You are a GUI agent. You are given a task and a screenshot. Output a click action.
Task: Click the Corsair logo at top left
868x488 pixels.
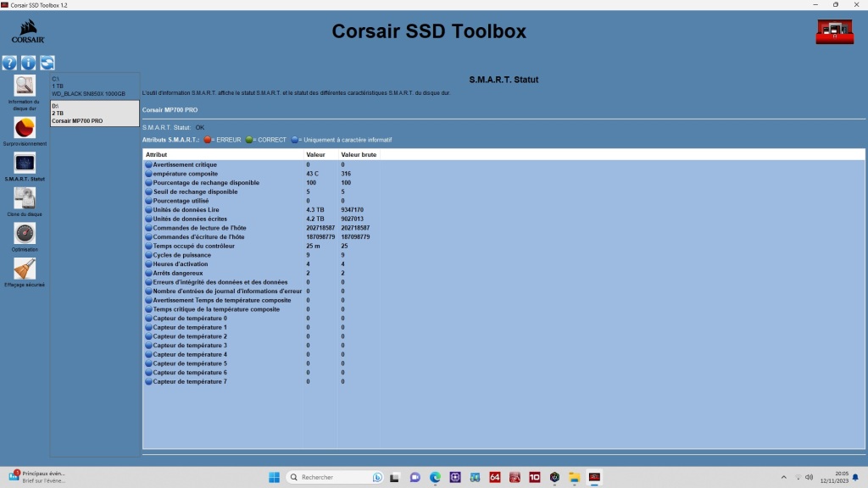point(26,31)
